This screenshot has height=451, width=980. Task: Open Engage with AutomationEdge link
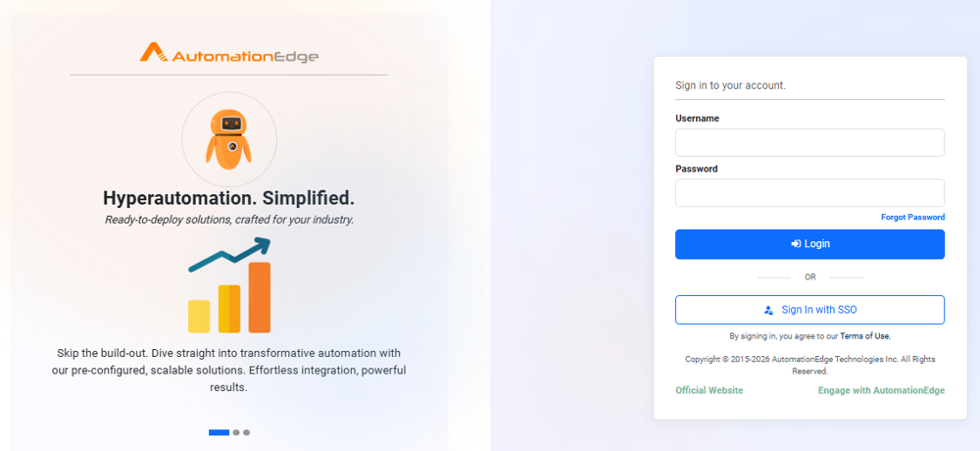pyautogui.click(x=881, y=390)
